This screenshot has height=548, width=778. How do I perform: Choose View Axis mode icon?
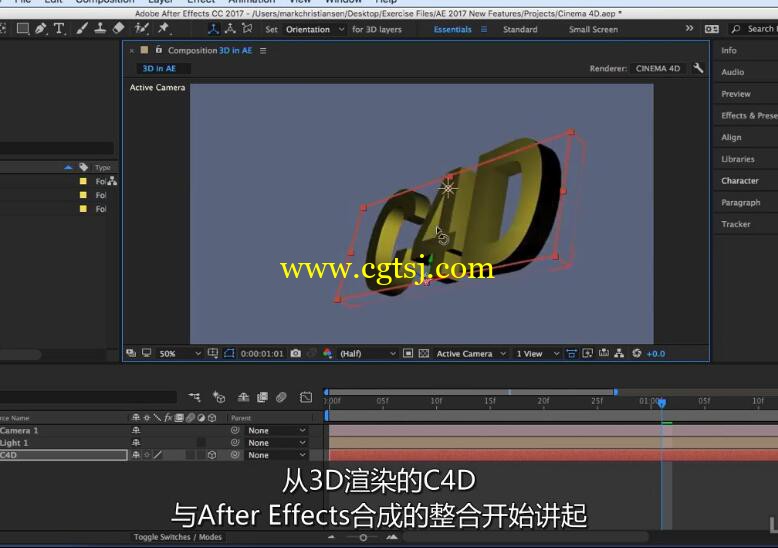247,29
